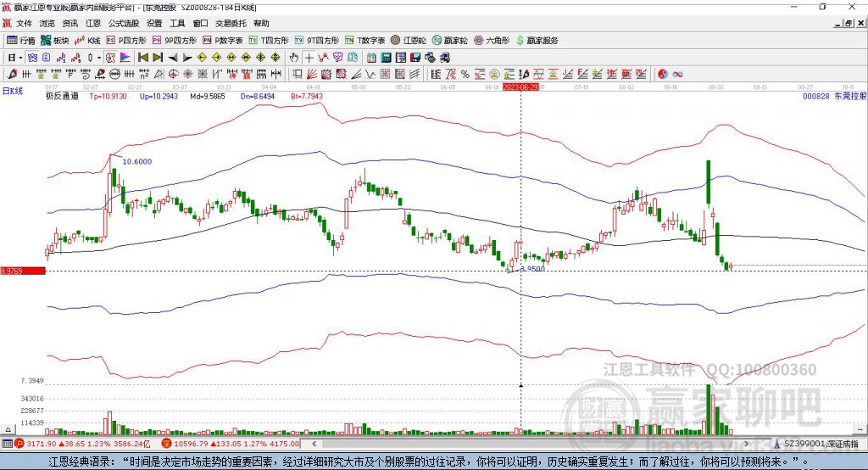
Task: Open the 工具 menu
Action: click(177, 23)
